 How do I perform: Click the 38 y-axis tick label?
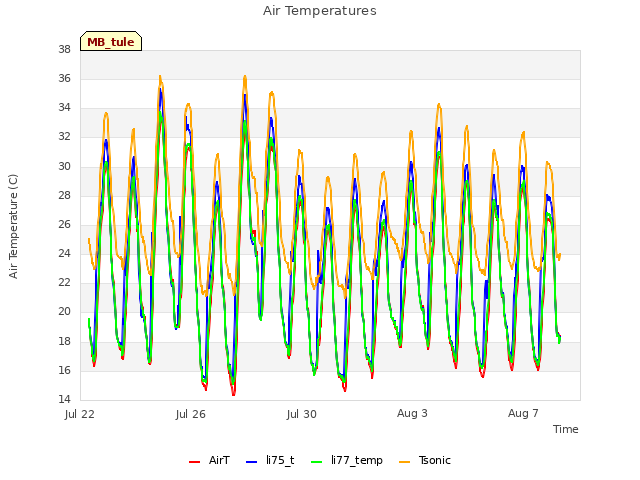point(64,49)
